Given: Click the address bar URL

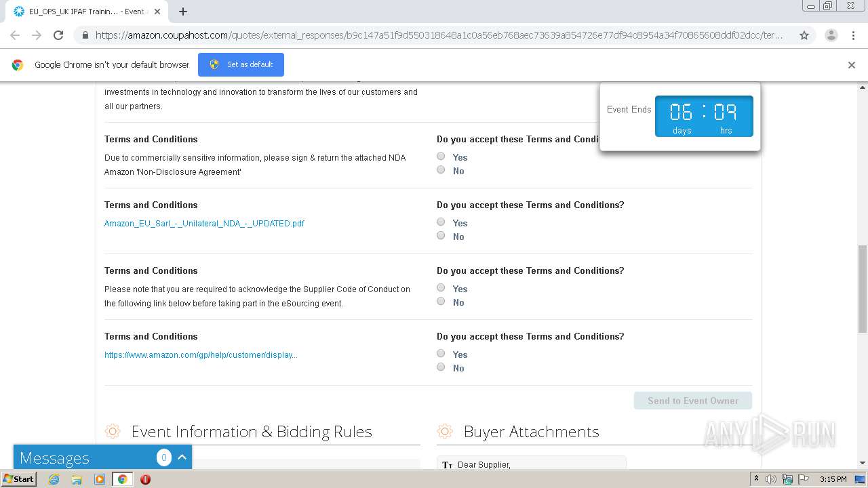Looking at the screenshot, I should [439, 35].
